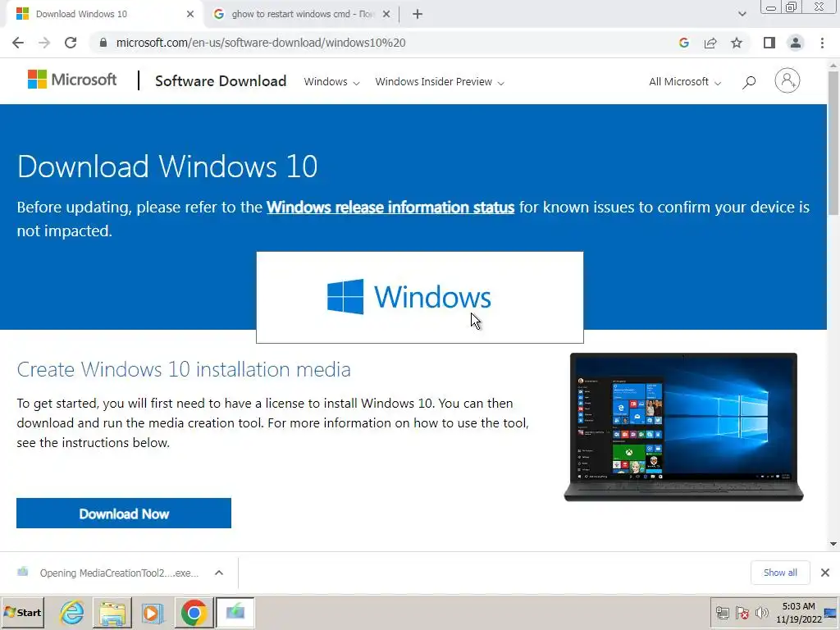Click the Google icon in address bar
Viewport: 840px width, 630px height.
pos(683,43)
